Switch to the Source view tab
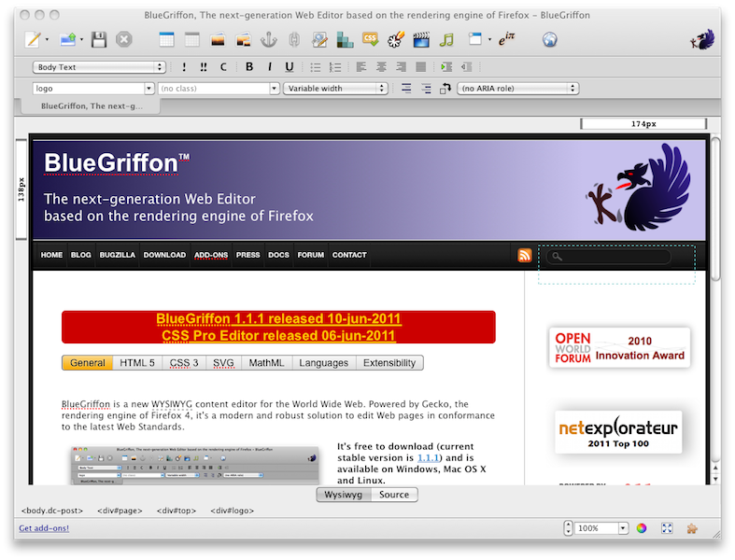This screenshot has height=560, width=735. pyautogui.click(x=393, y=495)
